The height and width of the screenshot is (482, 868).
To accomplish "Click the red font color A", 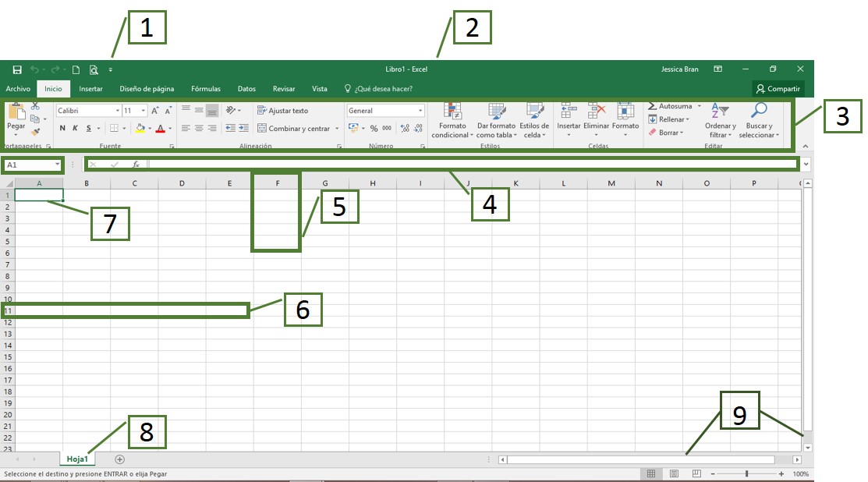I will pyautogui.click(x=161, y=129).
